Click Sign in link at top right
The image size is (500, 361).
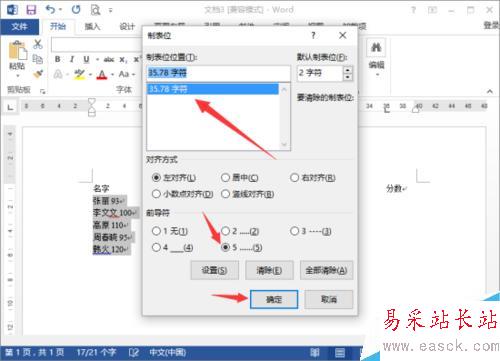(x=491, y=25)
